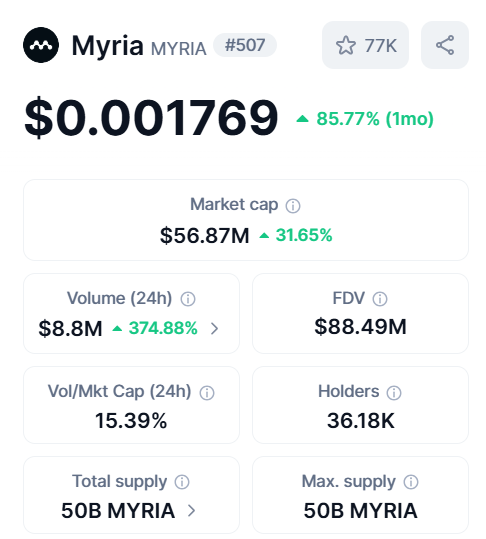This screenshot has height=539, width=486.
Task: Open Holders info icon
Action: pos(394,393)
